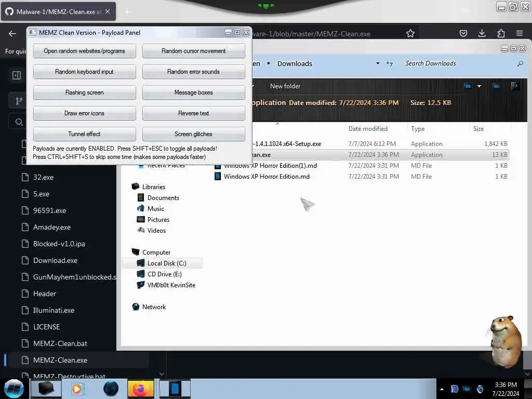Image resolution: width=532 pixels, height=399 pixels.
Task: Select Network in navigation pane
Action: 154,307
